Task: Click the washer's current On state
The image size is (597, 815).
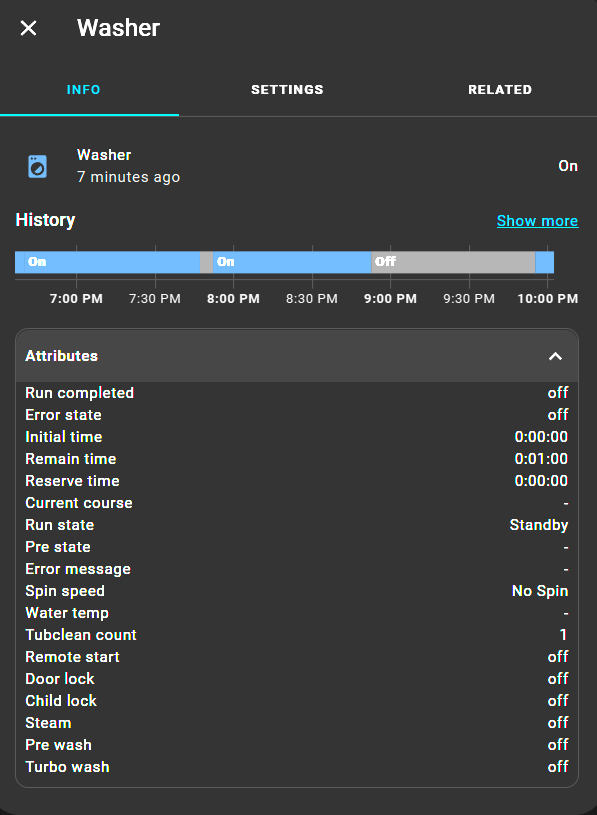Action: (567, 165)
